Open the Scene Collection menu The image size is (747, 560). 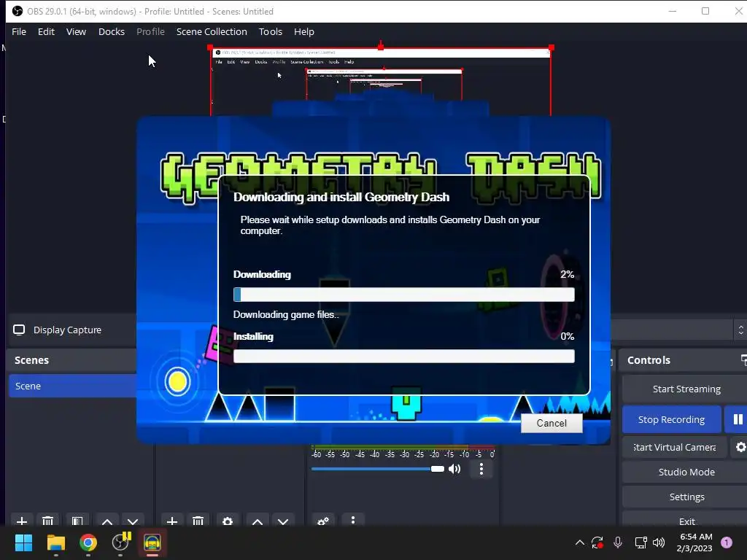coord(212,31)
